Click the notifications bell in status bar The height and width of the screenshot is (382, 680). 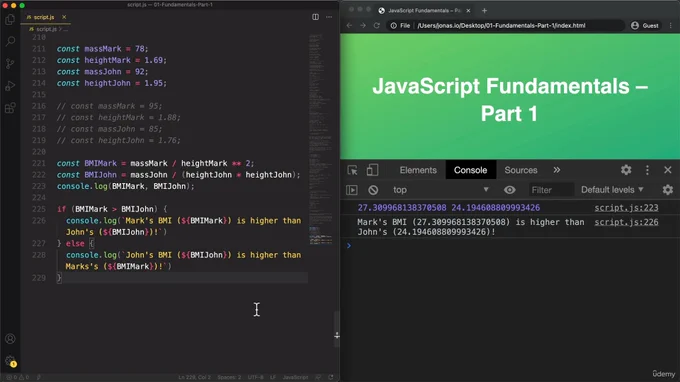click(331, 377)
